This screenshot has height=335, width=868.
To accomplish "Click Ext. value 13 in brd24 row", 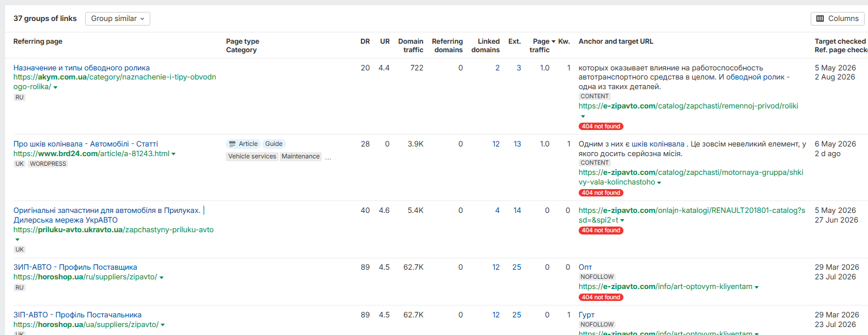I will (x=517, y=144).
